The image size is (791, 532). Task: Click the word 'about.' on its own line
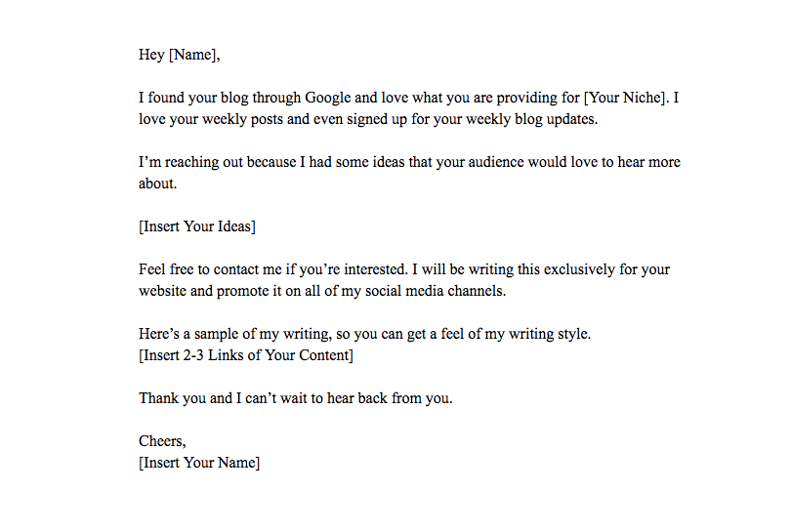(x=158, y=184)
